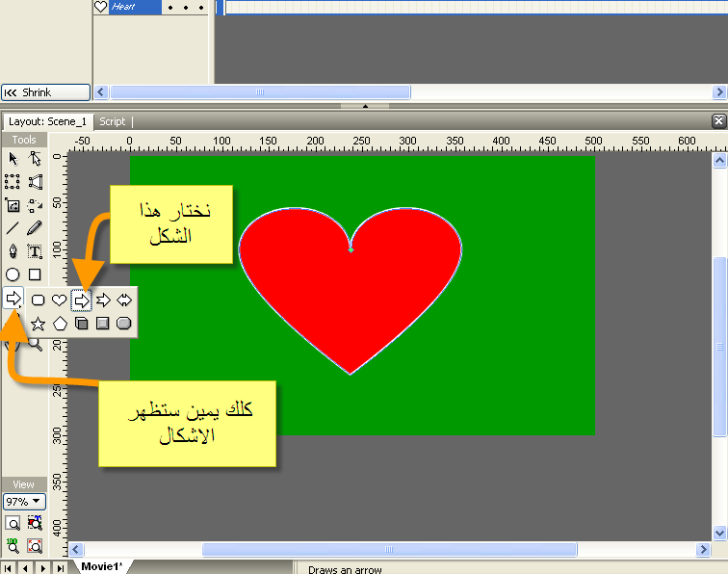Select the Text tool
This screenshot has width=728, height=574.
click(x=35, y=251)
